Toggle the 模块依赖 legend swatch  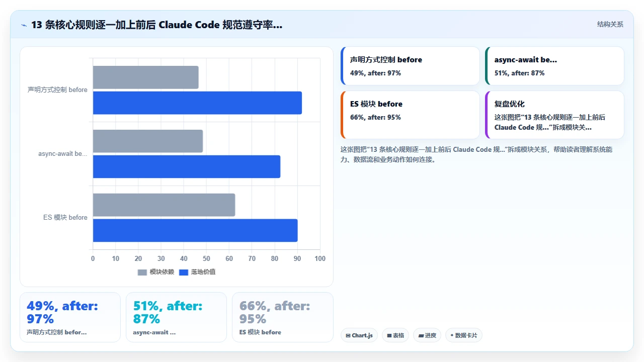[x=142, y=272]
